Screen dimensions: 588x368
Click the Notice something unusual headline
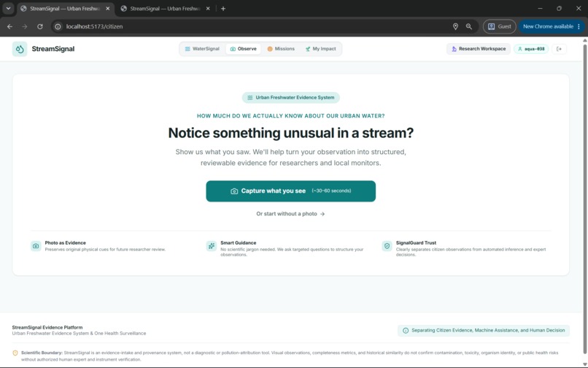pos(290,133)
